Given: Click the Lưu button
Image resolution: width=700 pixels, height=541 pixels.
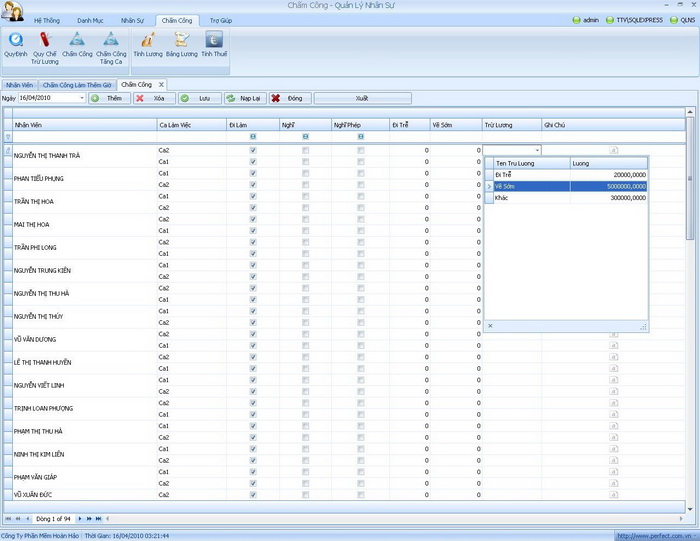Looking at the screenshot, I should [200, 98].
